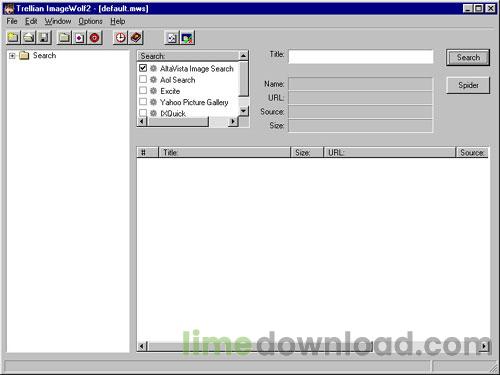The height and width of the screenshot is (375, 500).
Task: Sort results by Title column header
Action: click(x=225, y=152)
